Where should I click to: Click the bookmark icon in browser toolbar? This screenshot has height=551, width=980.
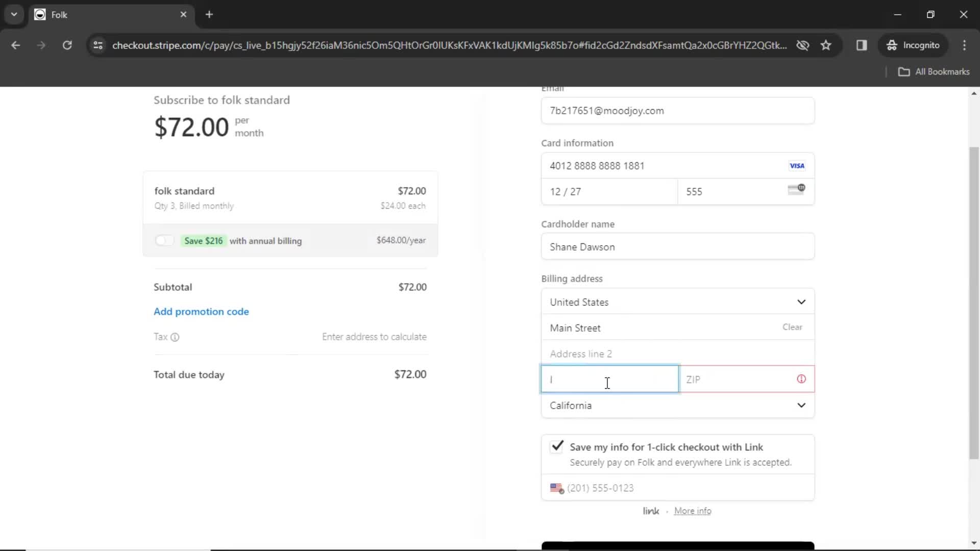point(826,45)
